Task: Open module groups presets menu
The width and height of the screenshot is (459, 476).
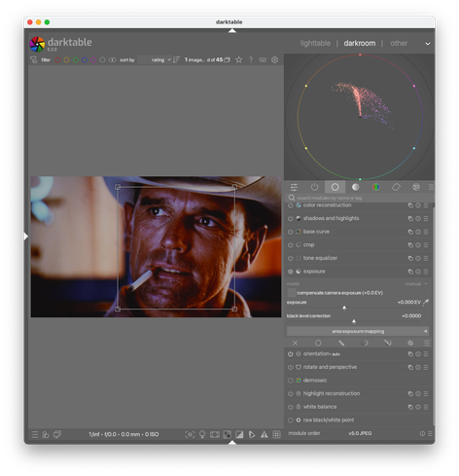Action: pyautogui.click(x=431, y=187)
